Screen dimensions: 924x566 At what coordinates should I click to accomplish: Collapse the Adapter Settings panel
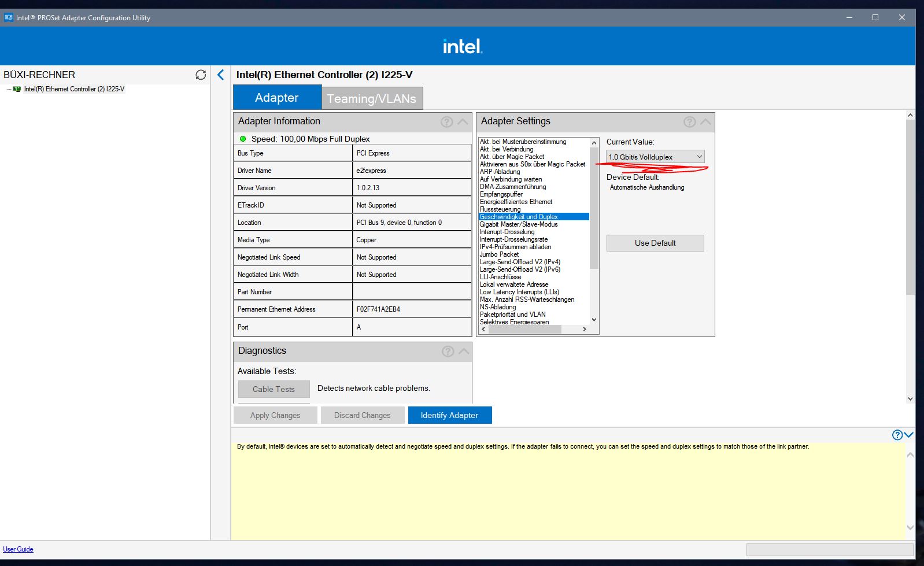[705, 121]
